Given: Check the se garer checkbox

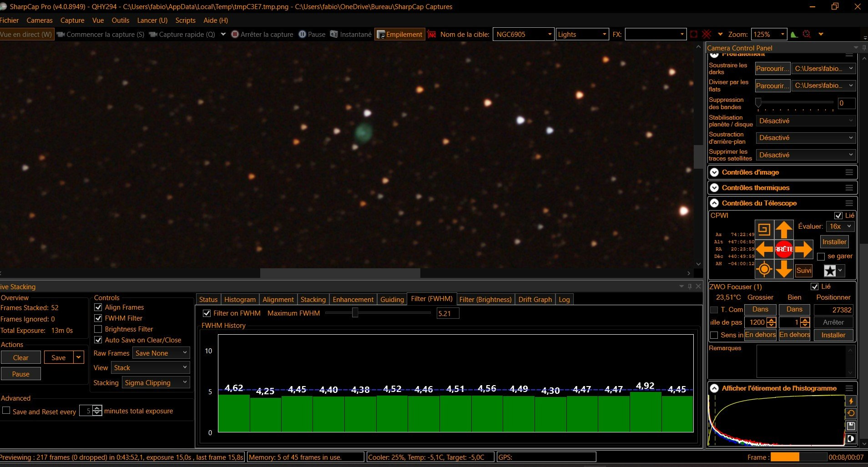Looking at the screenshot, I should click(821, 256).
